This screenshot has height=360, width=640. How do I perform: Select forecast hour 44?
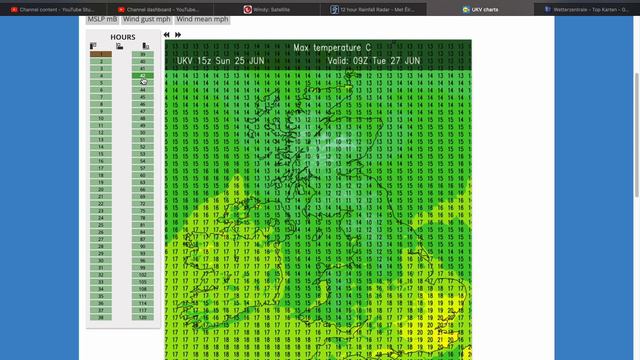[x=143, y=90]
